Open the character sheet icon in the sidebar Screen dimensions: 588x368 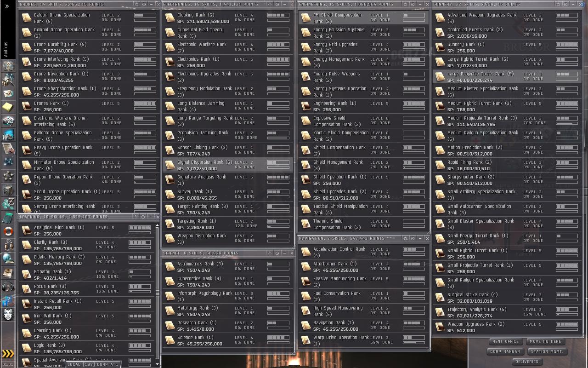[x=8, y=66]
